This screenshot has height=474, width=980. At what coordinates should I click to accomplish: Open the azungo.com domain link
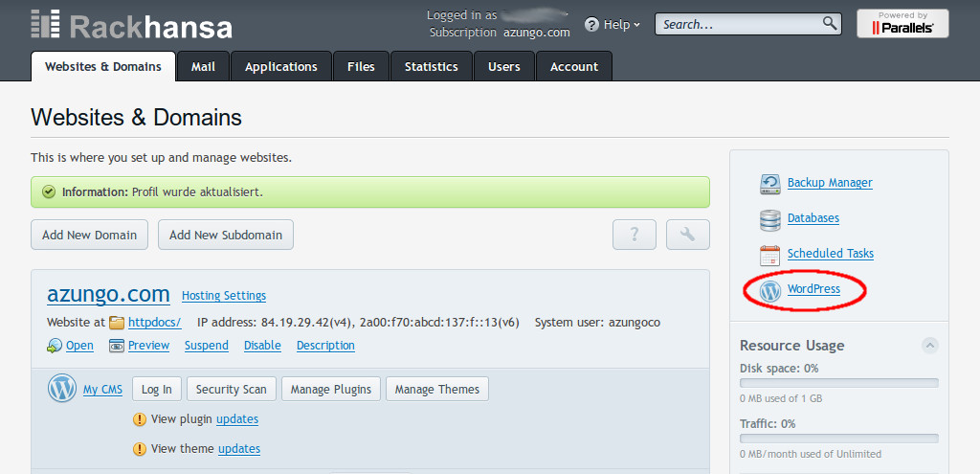point(108,294)
